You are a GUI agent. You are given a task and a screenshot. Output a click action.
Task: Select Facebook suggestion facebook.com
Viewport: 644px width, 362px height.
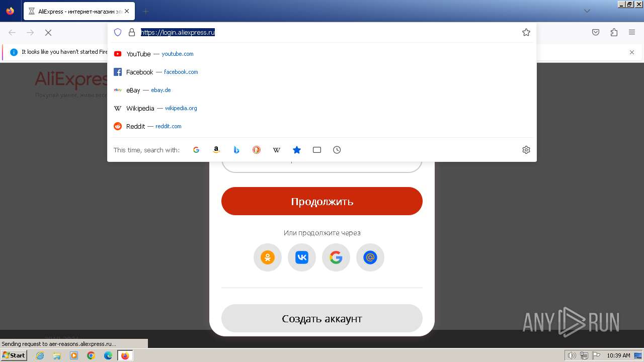(x=322, y=72)
